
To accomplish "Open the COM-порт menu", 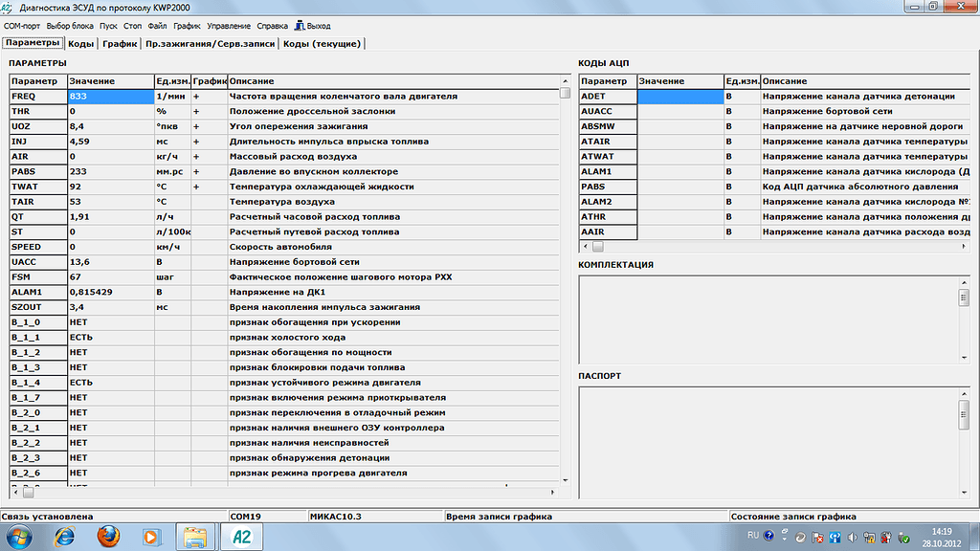I will (x=22, y=26).
